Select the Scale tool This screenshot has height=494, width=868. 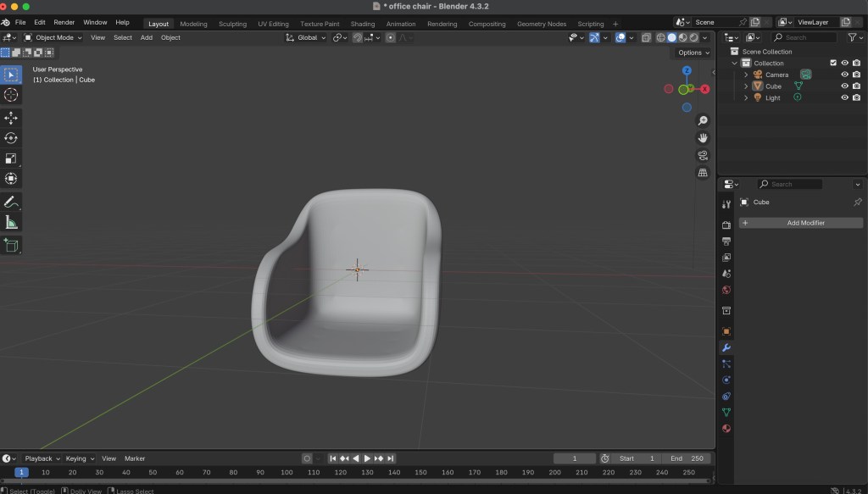[11, 158]
